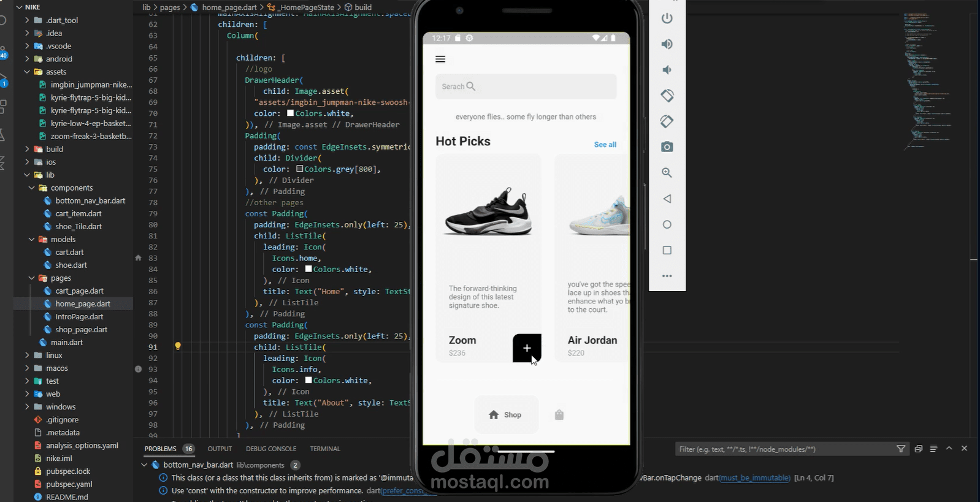Open zoom-freak-3-basketb... asset file
The image size is (980, 502).
91,136
